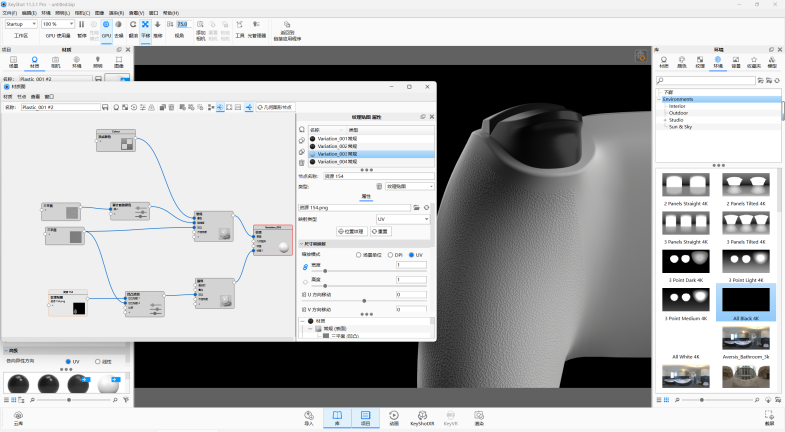
Task: Select the 平移 pan tool
Action: [x=145, y=27]
